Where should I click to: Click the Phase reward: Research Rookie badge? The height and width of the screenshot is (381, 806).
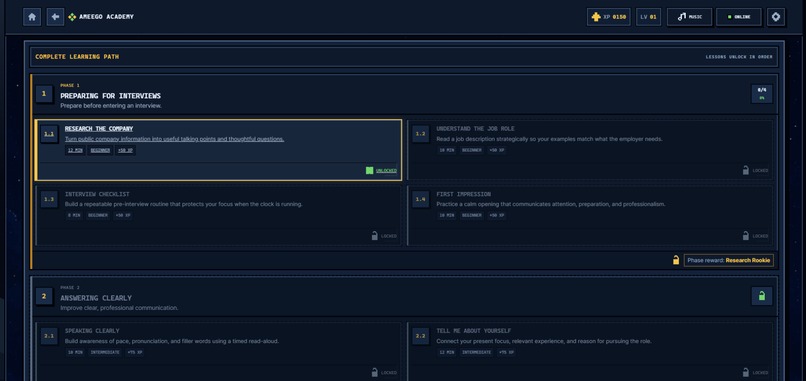728,260
